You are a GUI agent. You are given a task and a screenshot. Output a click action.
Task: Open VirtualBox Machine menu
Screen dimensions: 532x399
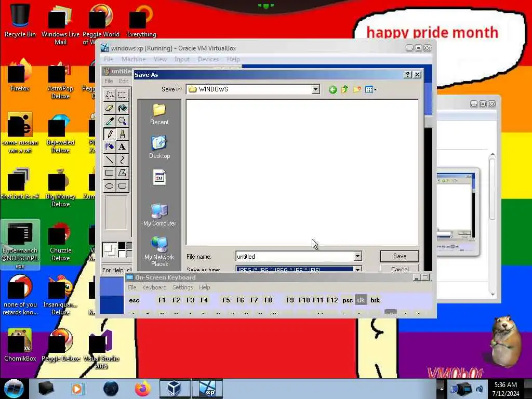tap(134, 59)
